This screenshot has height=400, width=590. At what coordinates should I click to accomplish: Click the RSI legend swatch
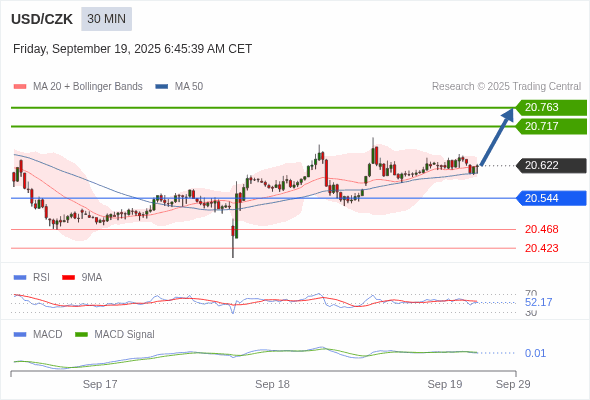click(x=20, y=278)
